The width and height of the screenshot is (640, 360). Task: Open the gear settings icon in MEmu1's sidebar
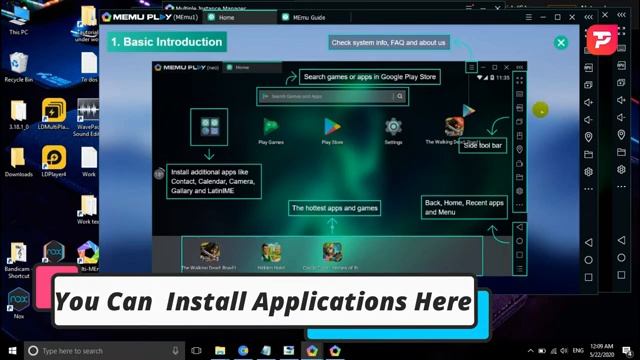point(588,172)
